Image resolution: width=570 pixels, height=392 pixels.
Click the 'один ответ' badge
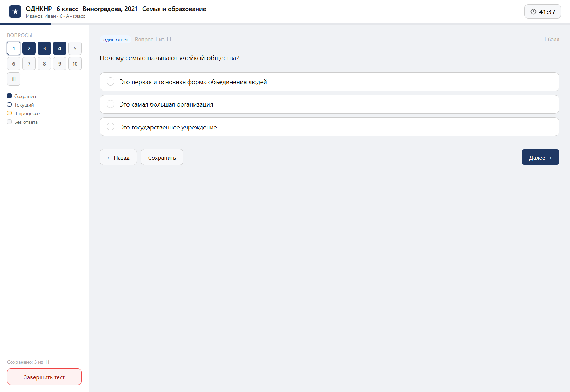click(x=116, y=40)
